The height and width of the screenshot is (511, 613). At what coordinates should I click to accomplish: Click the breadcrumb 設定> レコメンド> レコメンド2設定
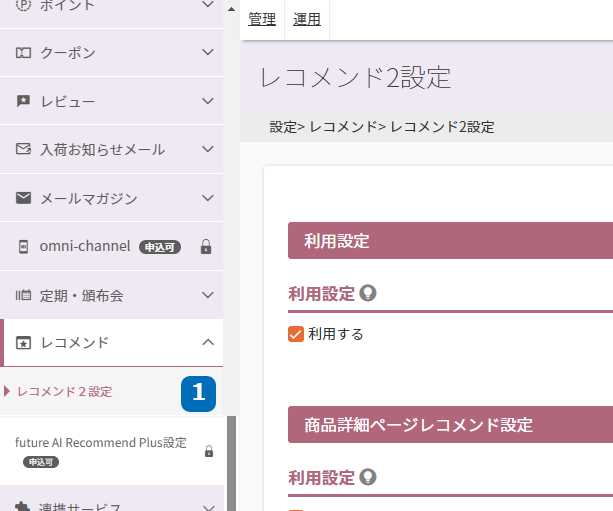point(382,127)
